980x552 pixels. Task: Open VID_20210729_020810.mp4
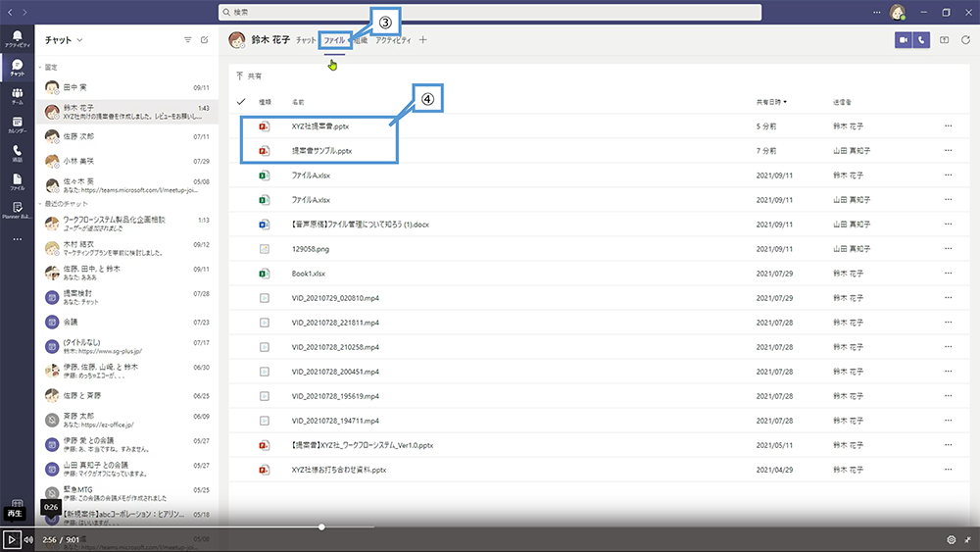(x=335, y=298)
